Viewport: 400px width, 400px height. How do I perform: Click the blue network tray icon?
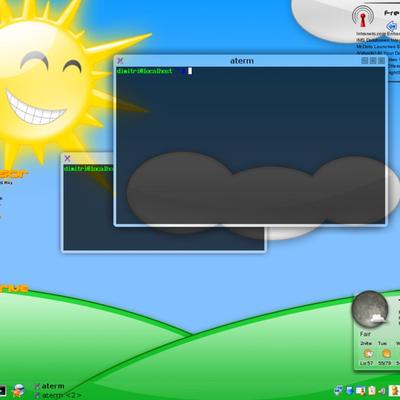coord(339,390)
